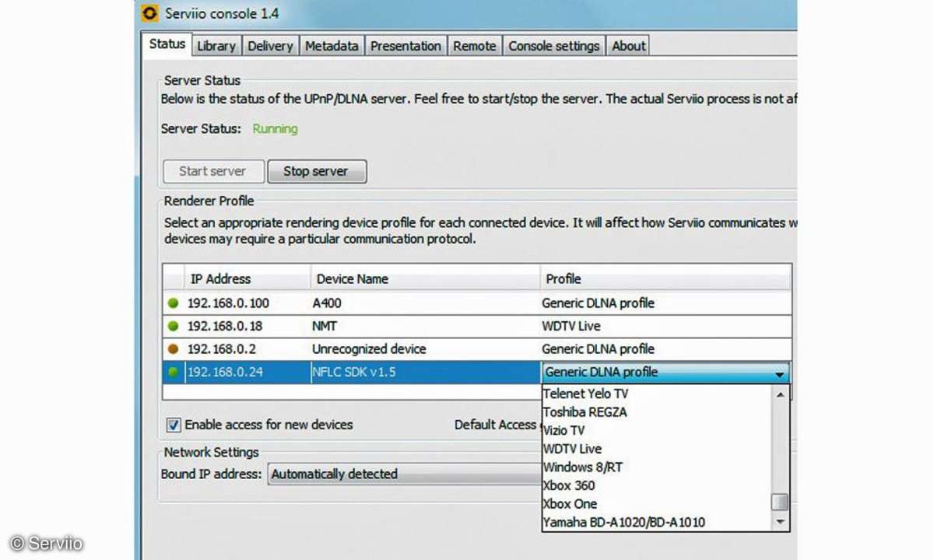
Task: Click green status dot for 192.168.0.24
Action: (173, 373)
